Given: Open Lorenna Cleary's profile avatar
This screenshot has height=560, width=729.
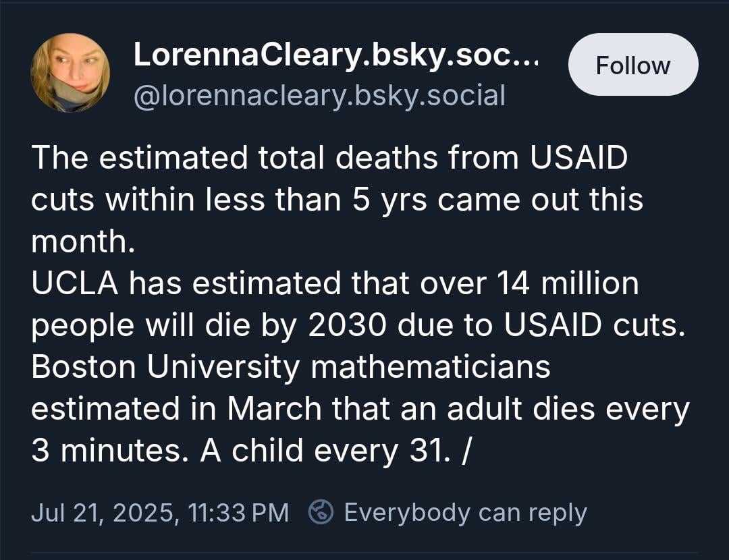Looking at the screenshot, I should 70,72.
